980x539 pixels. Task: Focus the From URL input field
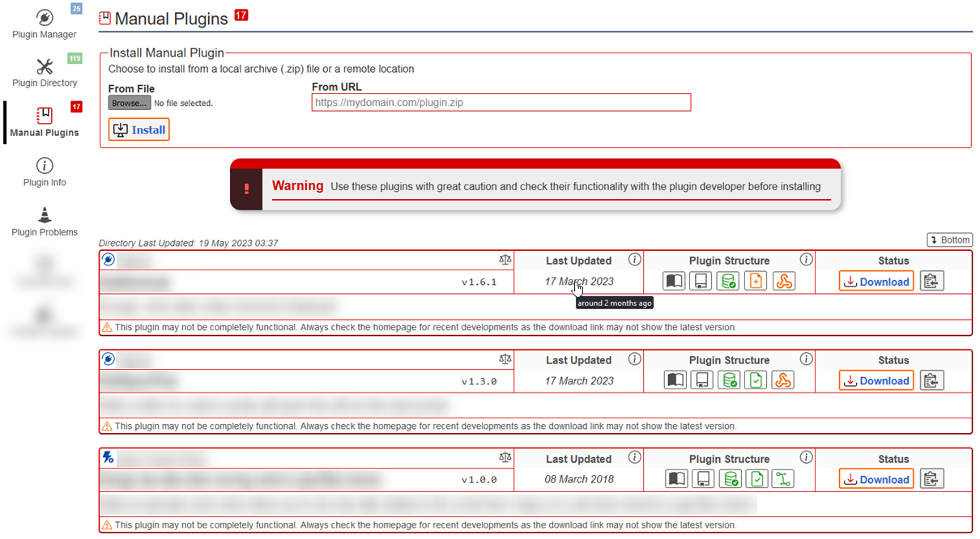[501, 102]
